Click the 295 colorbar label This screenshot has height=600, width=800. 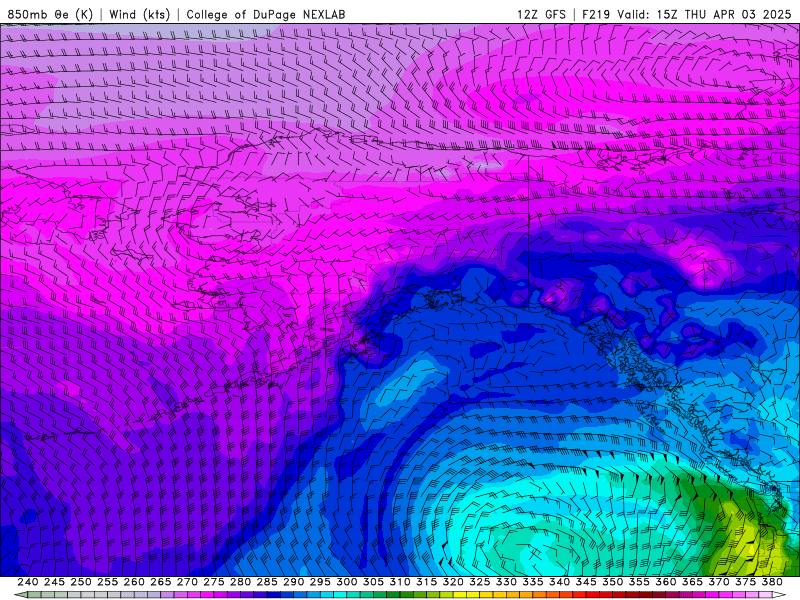pyautogui.click(x=320, y=582)
